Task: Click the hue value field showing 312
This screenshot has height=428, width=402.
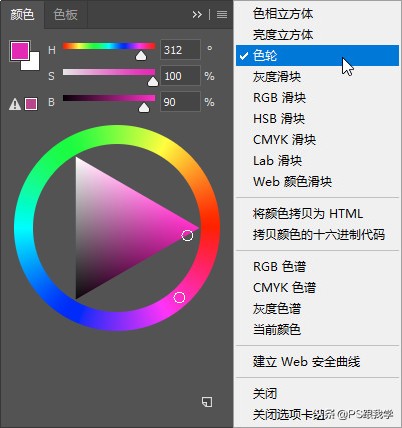Action: tap(180, 50)
